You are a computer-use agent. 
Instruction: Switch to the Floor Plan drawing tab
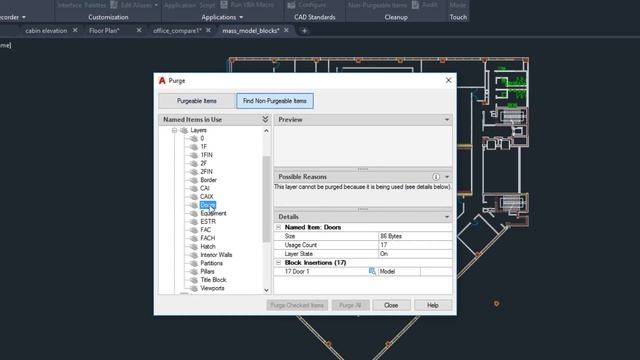[104, 31]
